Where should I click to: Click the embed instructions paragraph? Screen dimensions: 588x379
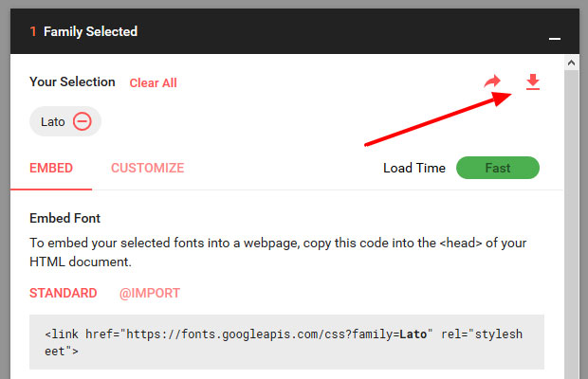tap(275, 251)
